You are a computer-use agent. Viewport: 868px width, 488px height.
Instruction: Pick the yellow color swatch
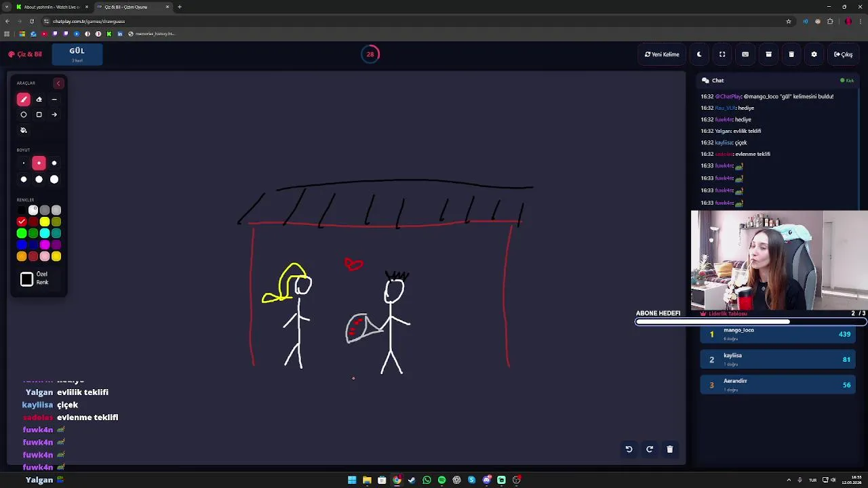tap(45, 222)
